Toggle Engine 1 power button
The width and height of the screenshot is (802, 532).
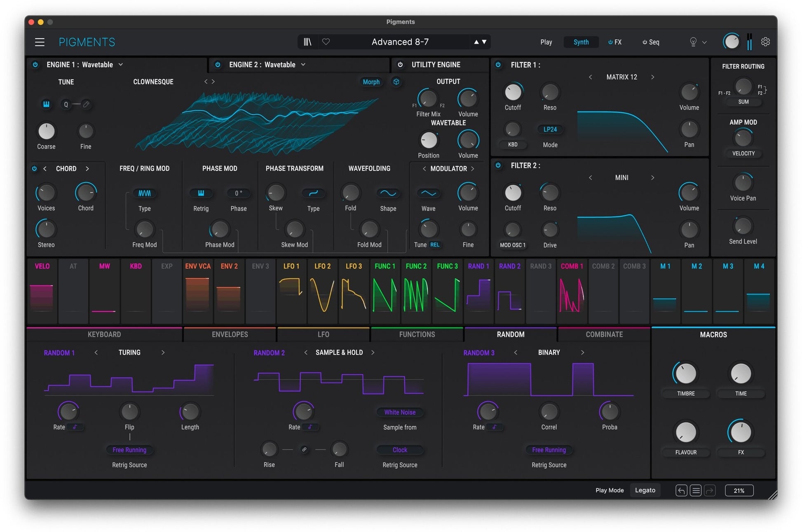tap(35, 65)
